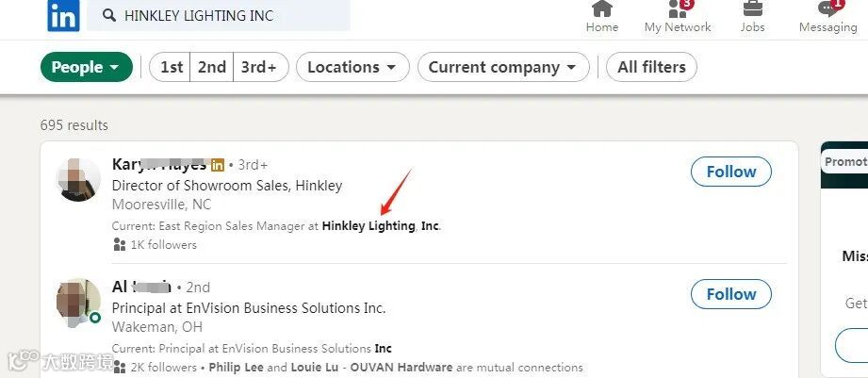The image size is (868, 378).
Task: Open the Messaging icon
Action: pyautogui.click(x=827, y=9)
